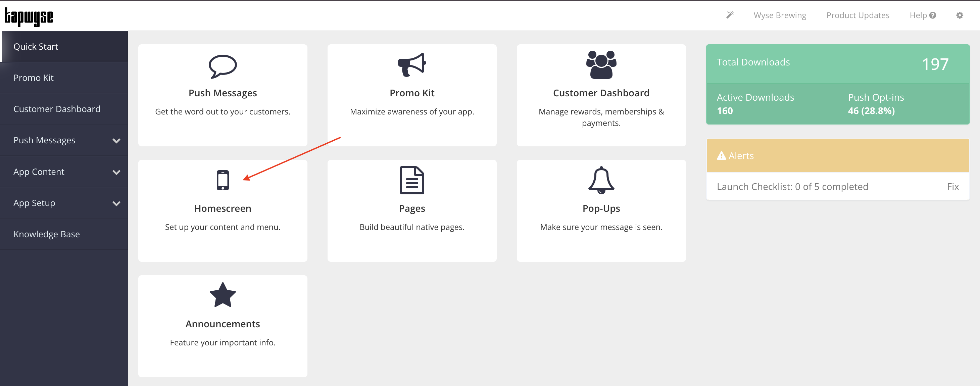Click the Announcements star icon
The width and height of the screenshot is (980, 386).
click(x=223, y=295)
